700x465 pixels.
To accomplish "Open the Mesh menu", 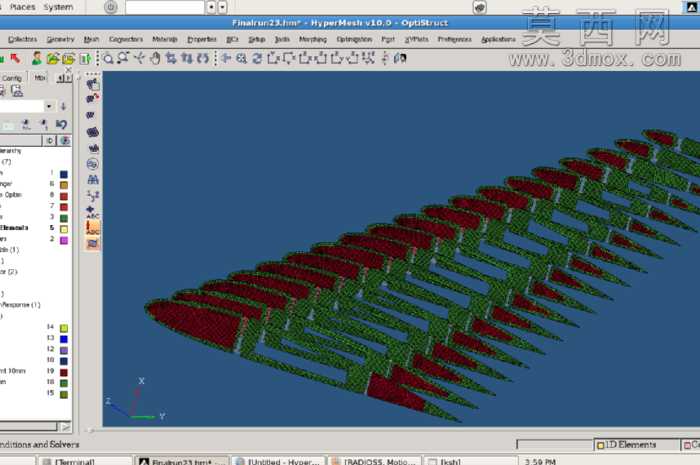I will click(x=91, y=39).
